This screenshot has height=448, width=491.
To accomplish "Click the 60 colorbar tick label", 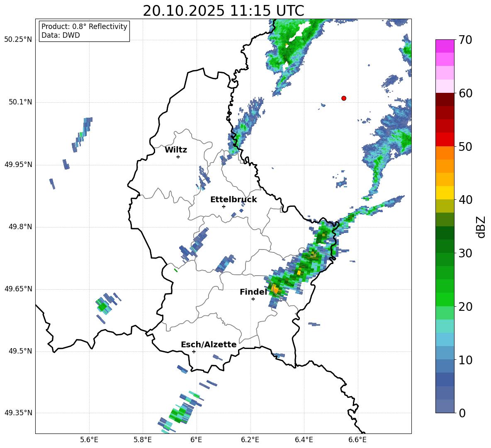I will pos(465,93).
